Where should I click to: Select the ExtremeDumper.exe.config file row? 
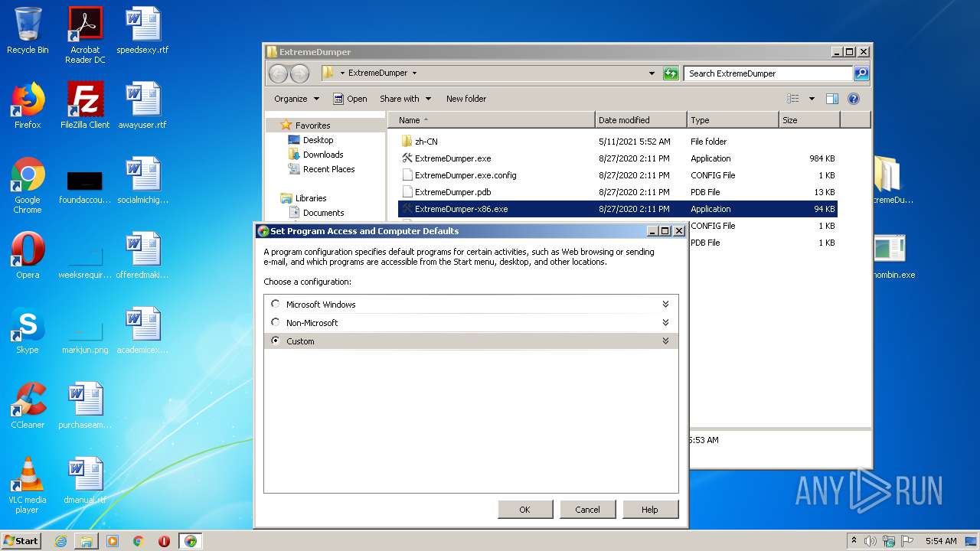tap(617, 175)
